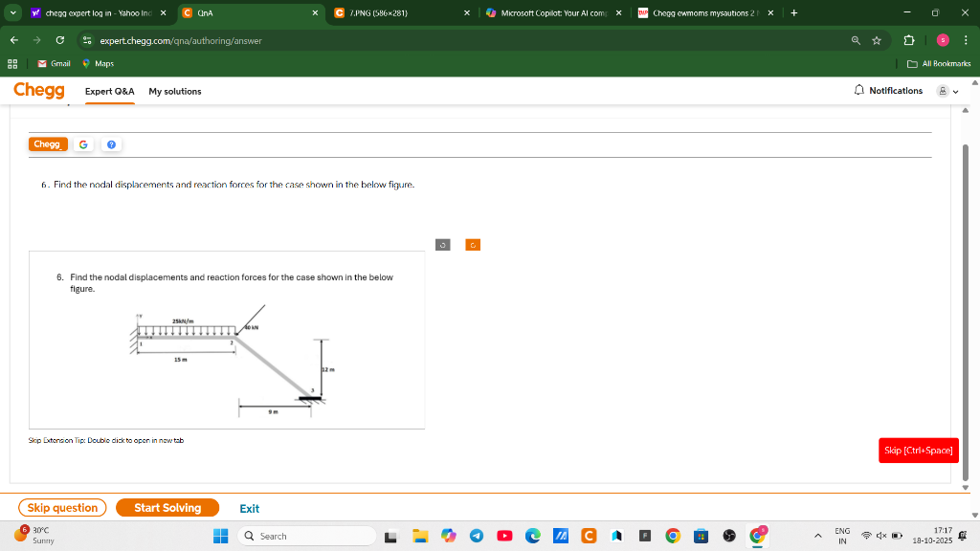980x551 pixels.
Task: Open the Maps bookmark
Action: click(x=98, y=64)
